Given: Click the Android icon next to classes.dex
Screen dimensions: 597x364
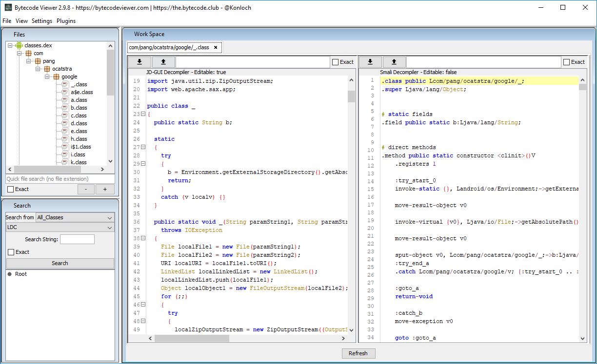Looking at the screenshot, I should pyautogui.click(x=19, y=45).
